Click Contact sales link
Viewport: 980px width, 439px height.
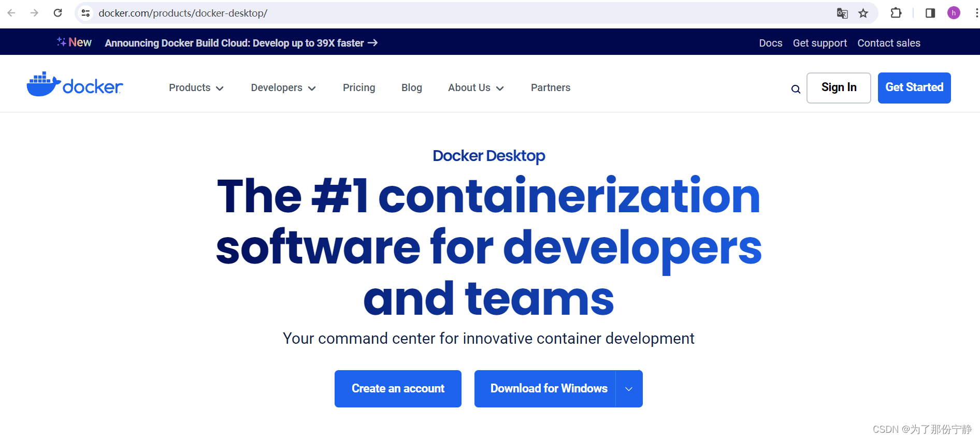889,43
